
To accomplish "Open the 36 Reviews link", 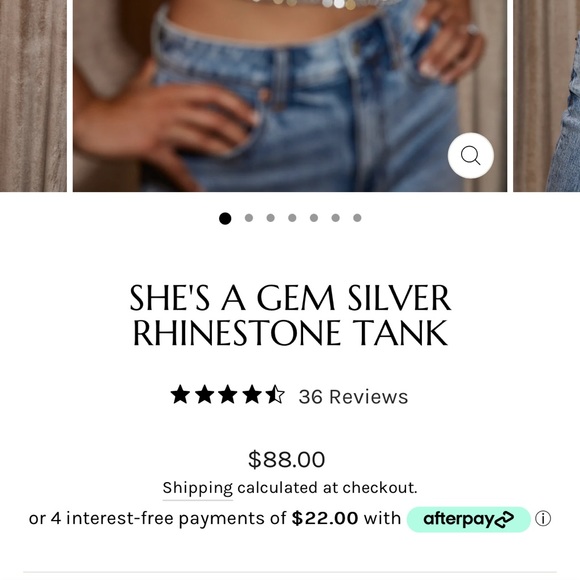I will pyautogui.click(x=353, y=397).
